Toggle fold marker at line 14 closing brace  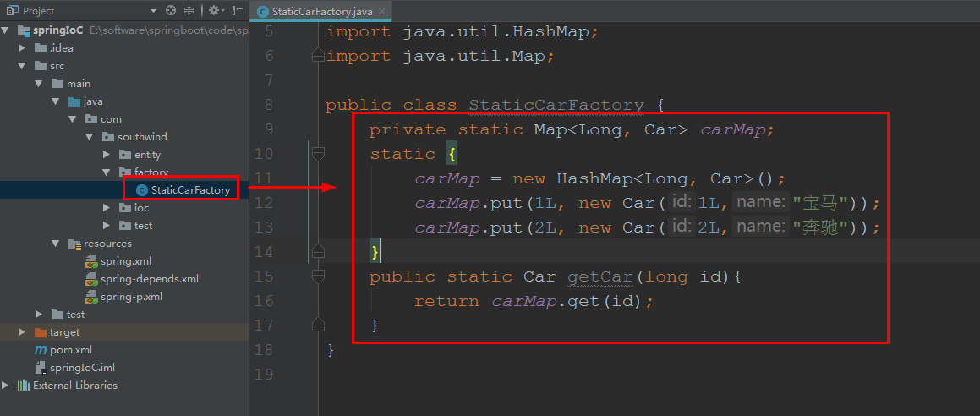pyautogui.click(x=318, y=252)
